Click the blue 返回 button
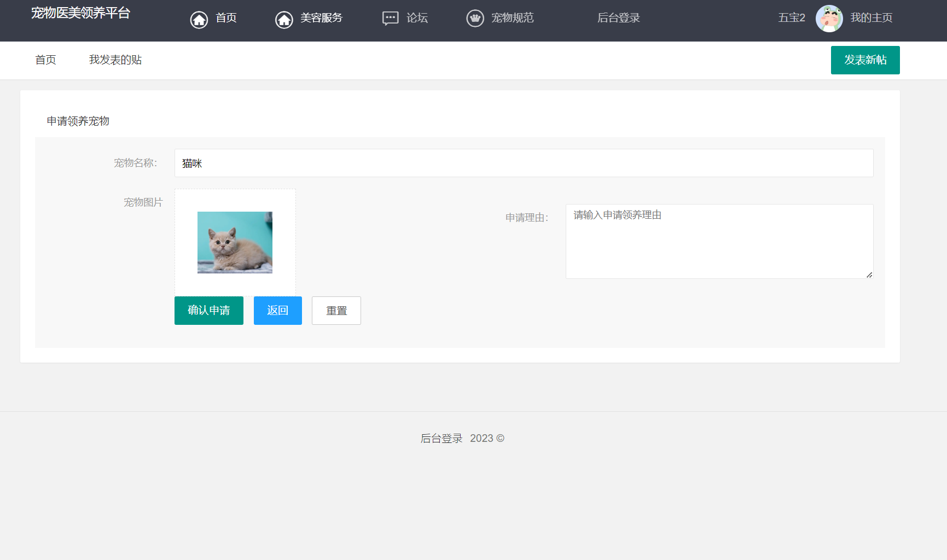The height and width of the screenshot is (560, 947). pyautogui.click(x=277, y=310)
